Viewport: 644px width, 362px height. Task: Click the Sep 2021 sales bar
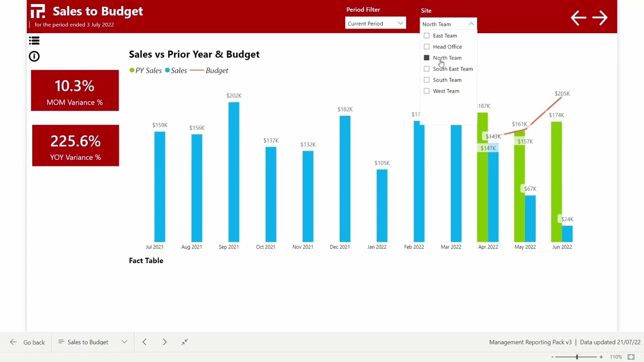click(x=234, y=172)
